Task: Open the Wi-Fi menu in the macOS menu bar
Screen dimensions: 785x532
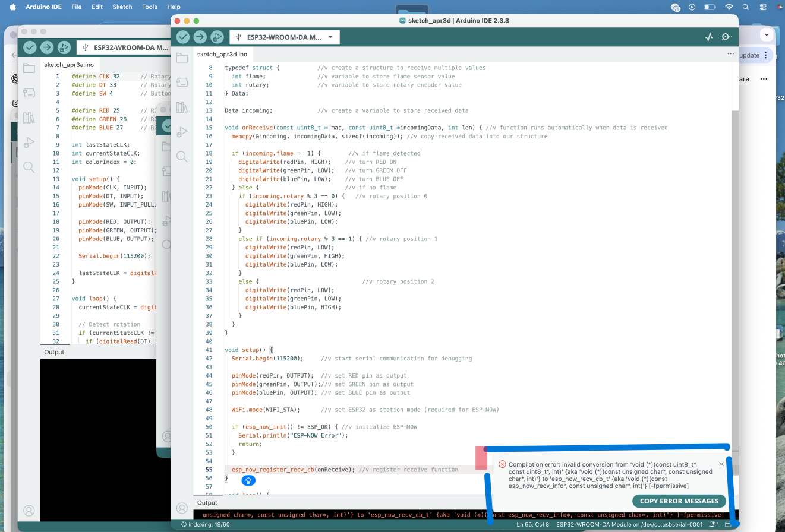Action: click(729, 7)
